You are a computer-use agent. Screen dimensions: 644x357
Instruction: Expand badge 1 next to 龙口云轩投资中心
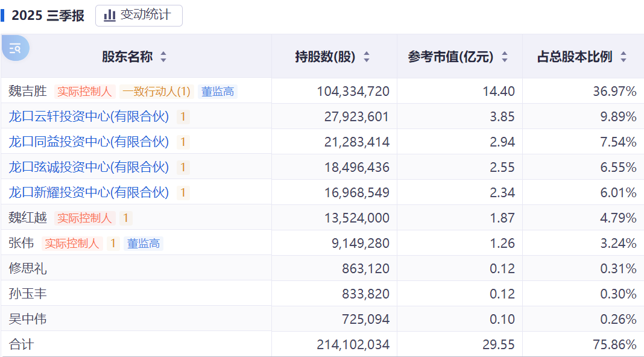click(183, 117)
